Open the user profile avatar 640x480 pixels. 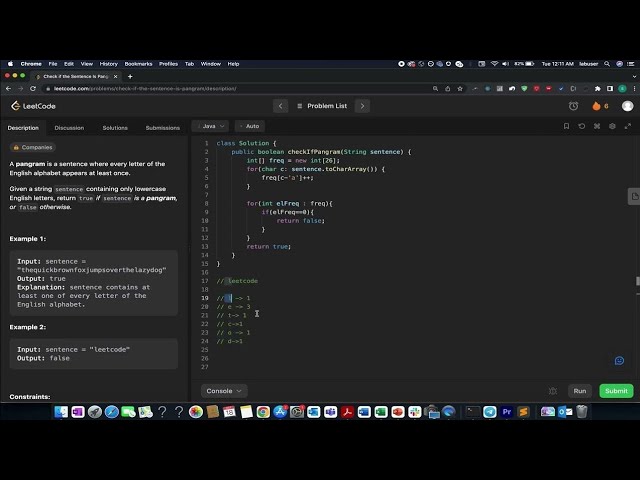pos(627,106)
